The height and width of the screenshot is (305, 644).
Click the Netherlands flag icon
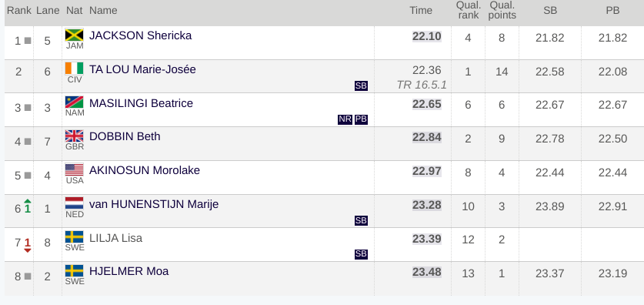point(75,203)
